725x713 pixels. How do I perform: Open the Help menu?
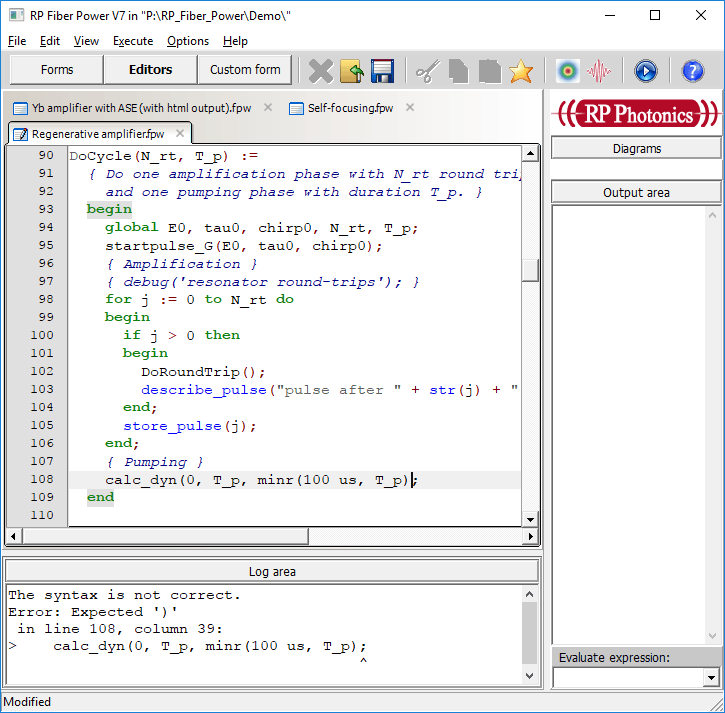coord(235,41)
